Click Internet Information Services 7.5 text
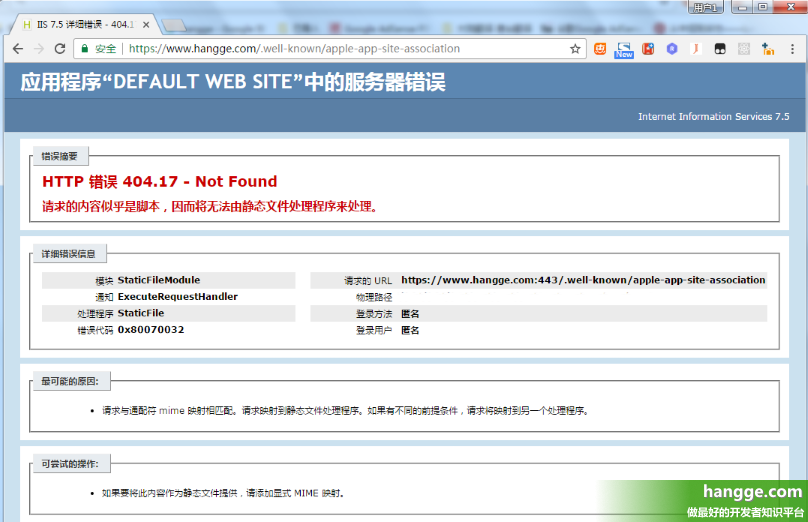The height and width of the screenshot is (522, 808). point(714,116)
